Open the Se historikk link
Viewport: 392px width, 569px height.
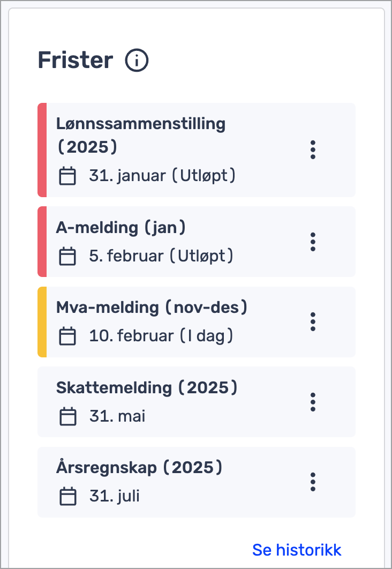click(x=297, y=550)
